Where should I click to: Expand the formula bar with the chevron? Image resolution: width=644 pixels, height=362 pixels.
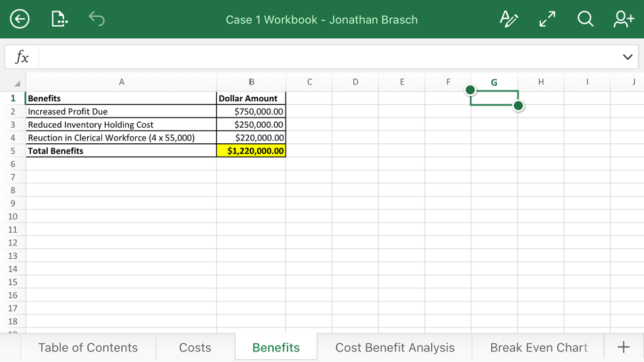pyautogui.click(x=627, y=57)
